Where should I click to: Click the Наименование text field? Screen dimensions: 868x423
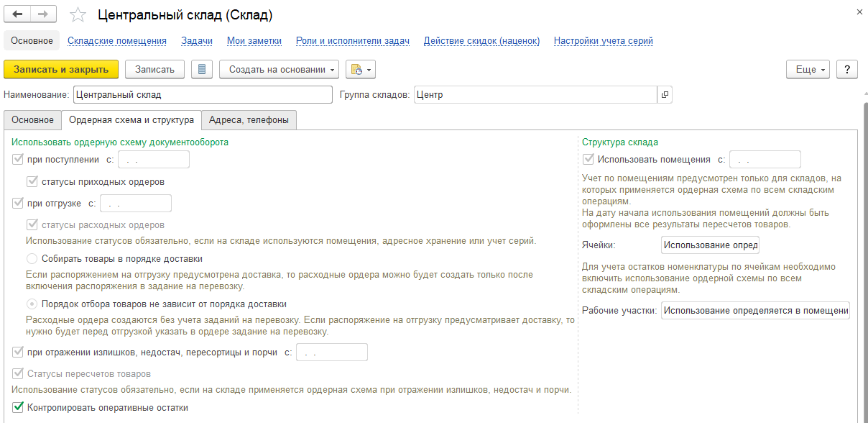click(x=203, y=94)
